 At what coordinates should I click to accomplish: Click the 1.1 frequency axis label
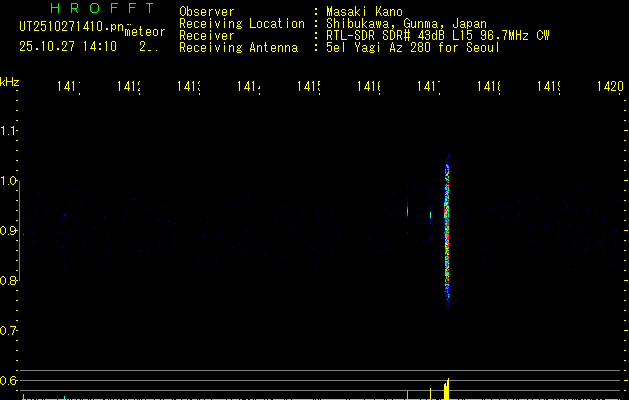click(8, 131)
